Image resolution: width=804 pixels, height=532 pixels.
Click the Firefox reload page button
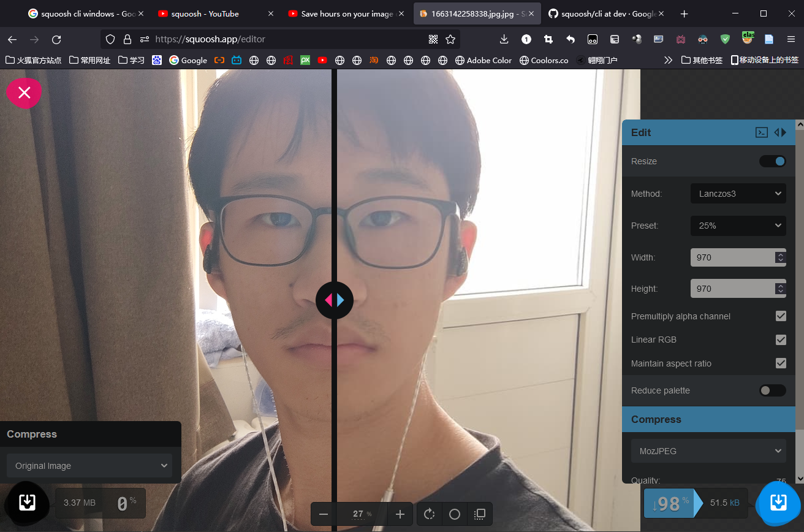56,39
